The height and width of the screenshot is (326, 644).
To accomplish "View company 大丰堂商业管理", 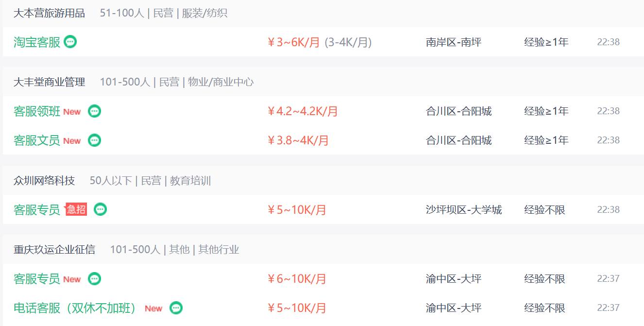I will pos(49,82).
